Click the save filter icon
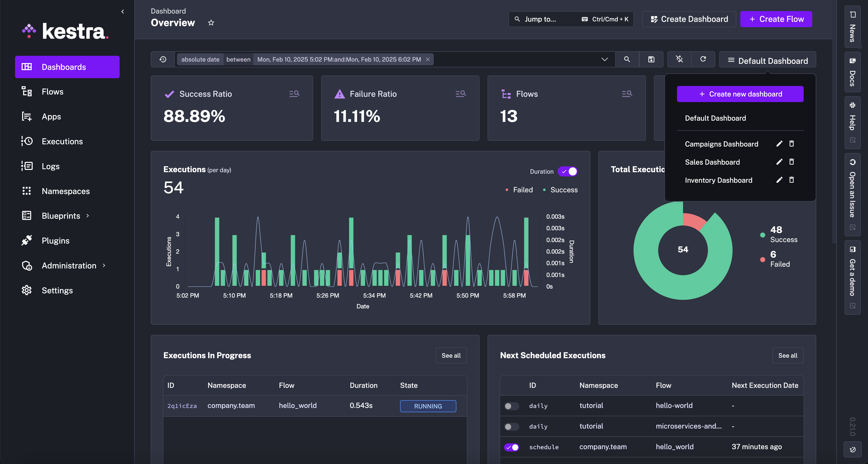Viewport: 868px width, 464px height. pyautogui.click(x=651, y=59)
